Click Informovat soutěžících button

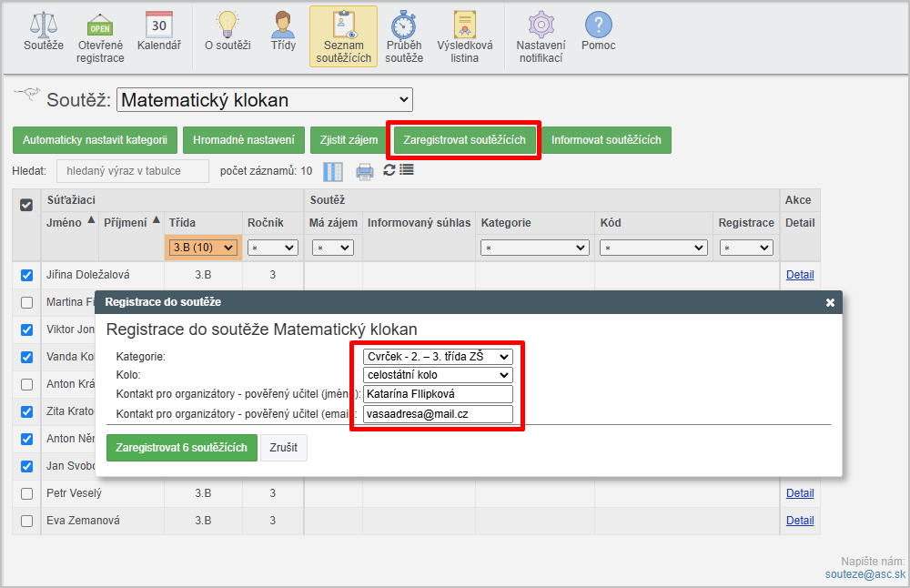(x=606, y=140)
